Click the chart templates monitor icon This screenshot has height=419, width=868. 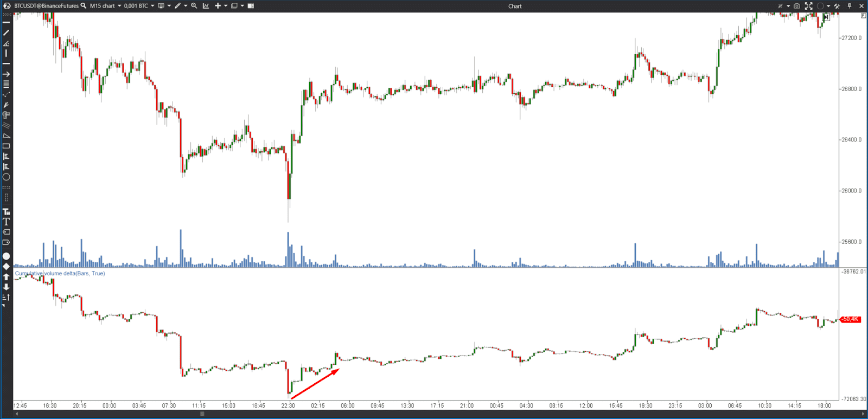click(161, 6)
